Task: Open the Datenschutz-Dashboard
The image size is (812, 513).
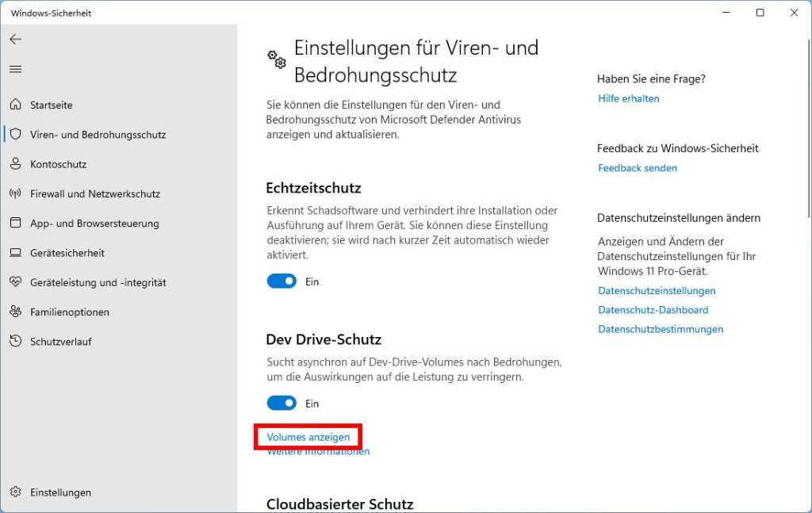Action: coord(653,309)
